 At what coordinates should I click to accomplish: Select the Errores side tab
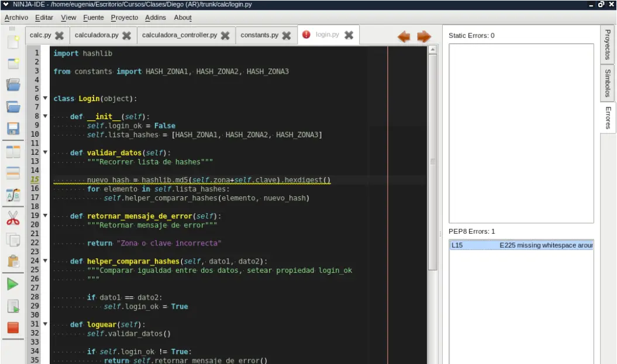(x=608, y=118)
